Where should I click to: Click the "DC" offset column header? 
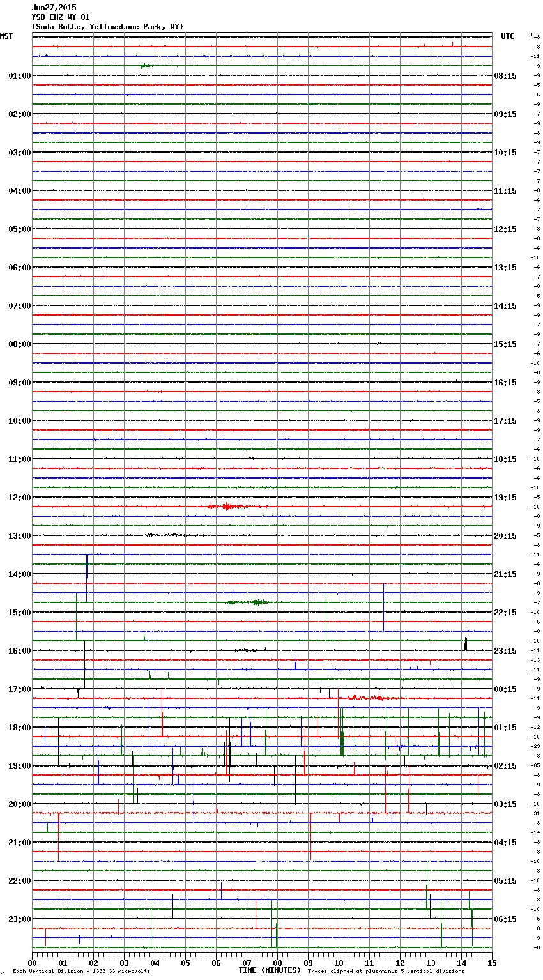[530, 34]
